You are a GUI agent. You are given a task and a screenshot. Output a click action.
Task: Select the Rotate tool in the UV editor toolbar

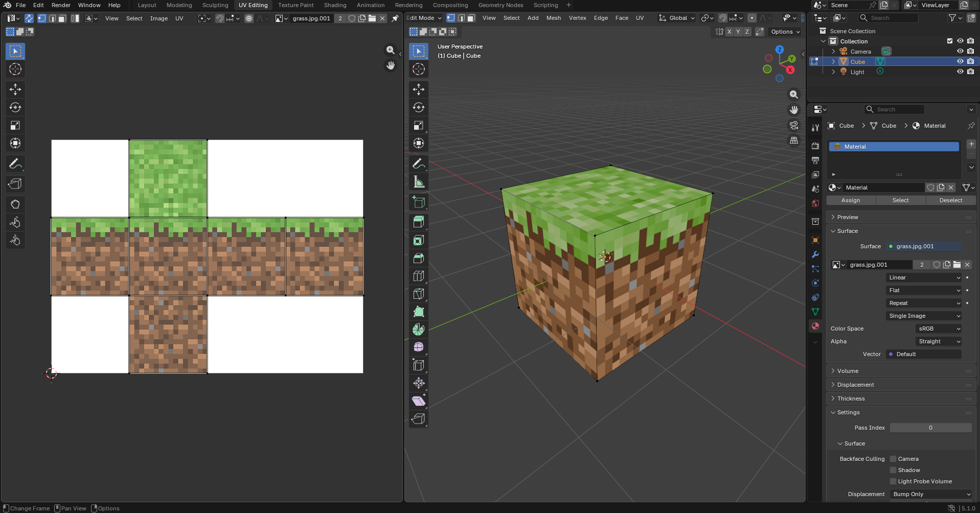(x=15, y=107)
